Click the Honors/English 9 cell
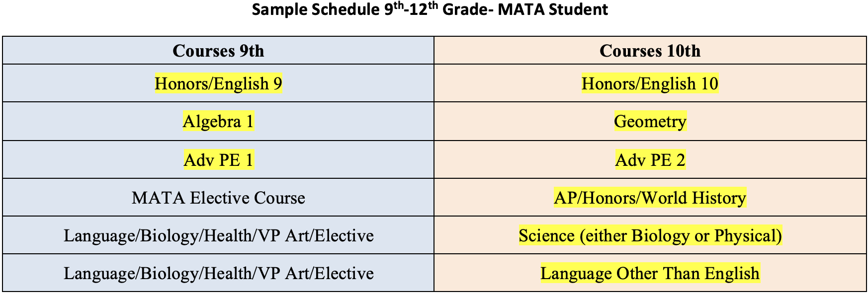The image size is (868, 294). 218,83
